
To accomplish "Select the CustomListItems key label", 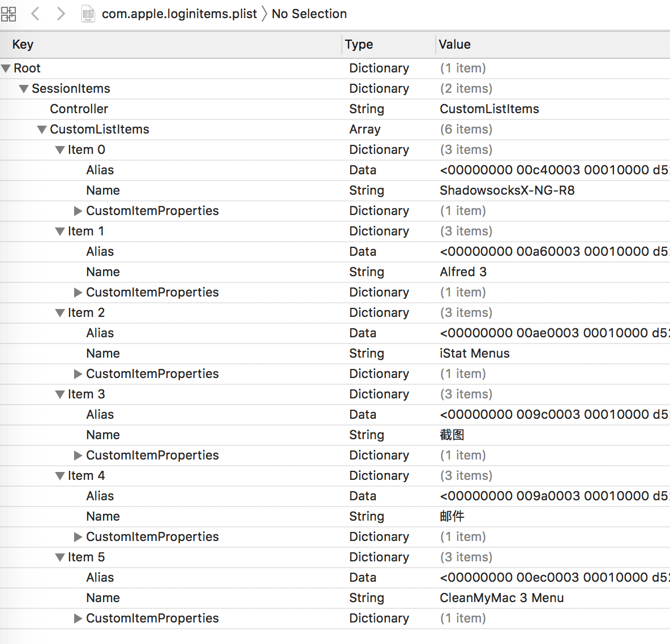I will (x=100, y=130).
